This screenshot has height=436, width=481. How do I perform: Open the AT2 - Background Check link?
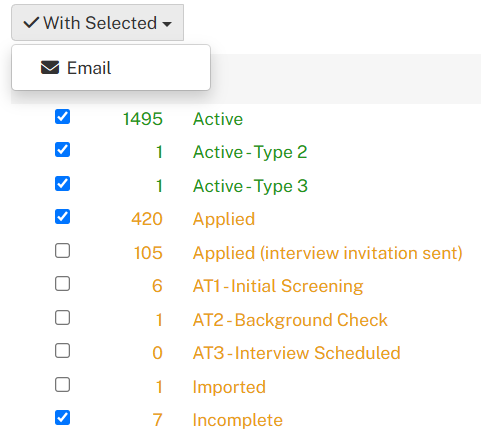[x=290, y=320]
